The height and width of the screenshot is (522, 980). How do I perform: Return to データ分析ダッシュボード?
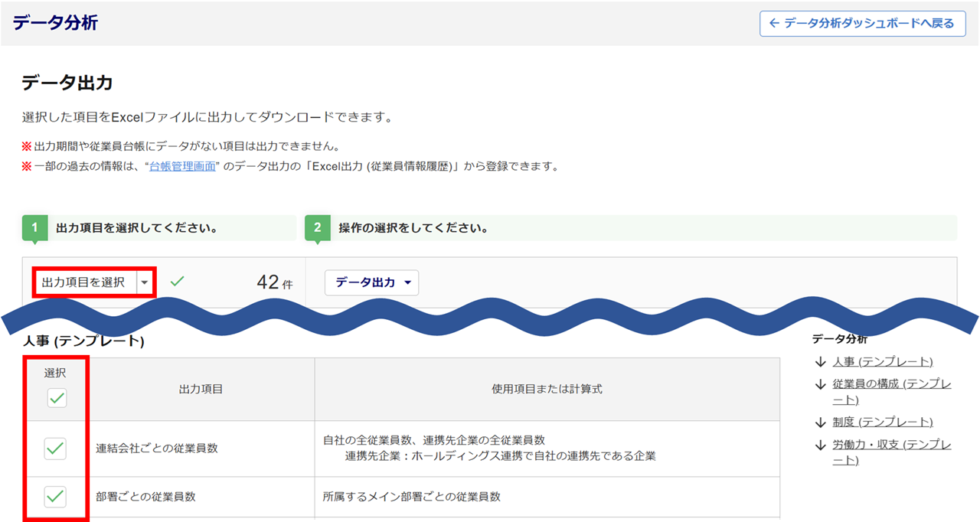[x=862, y=24]
